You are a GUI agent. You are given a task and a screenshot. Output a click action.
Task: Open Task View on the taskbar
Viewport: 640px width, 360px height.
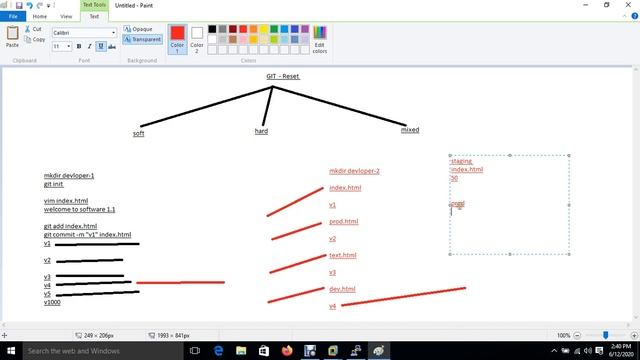click(x=195, y=351)
